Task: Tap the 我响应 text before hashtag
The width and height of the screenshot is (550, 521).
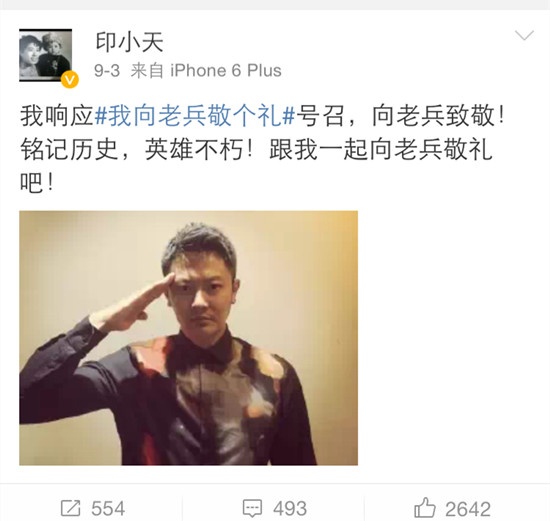Action: (57, 116)
